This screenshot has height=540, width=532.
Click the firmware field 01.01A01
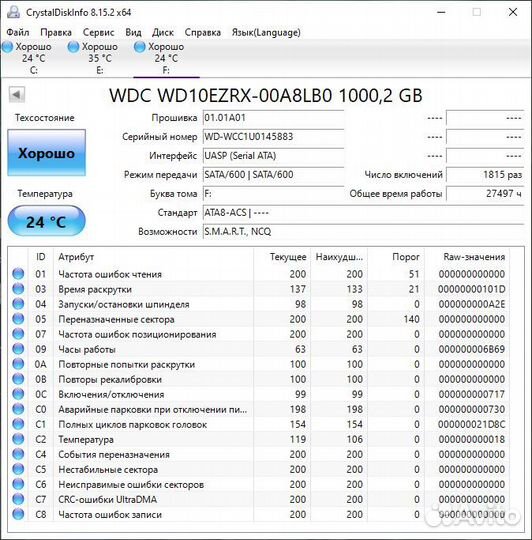coord(273,118)
